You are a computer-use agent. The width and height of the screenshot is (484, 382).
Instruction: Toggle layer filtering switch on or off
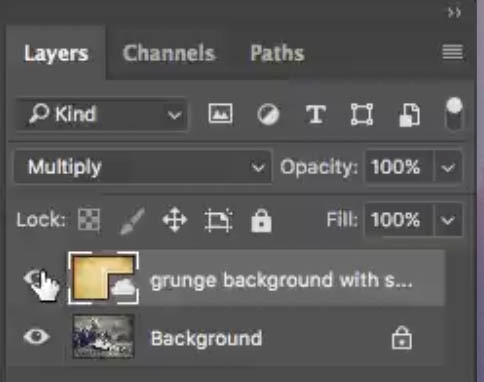click(x=454, y=114)
